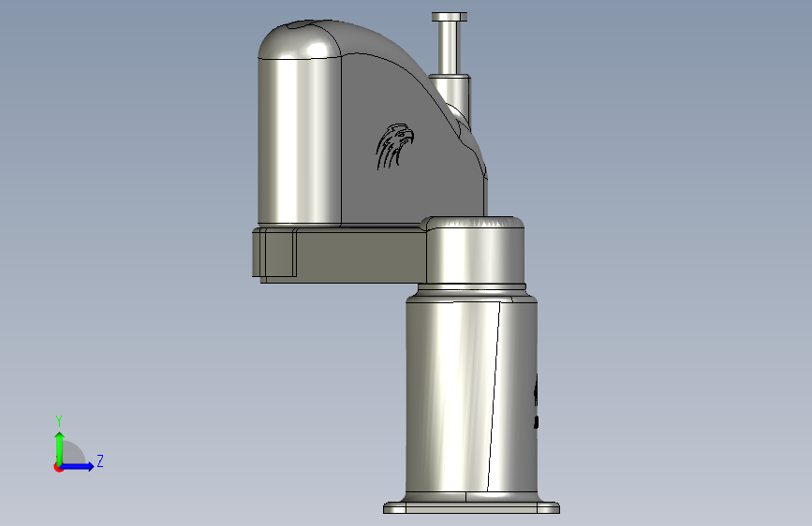
Task: Click the Y label on the axis triad
Action: coord(59,421)
